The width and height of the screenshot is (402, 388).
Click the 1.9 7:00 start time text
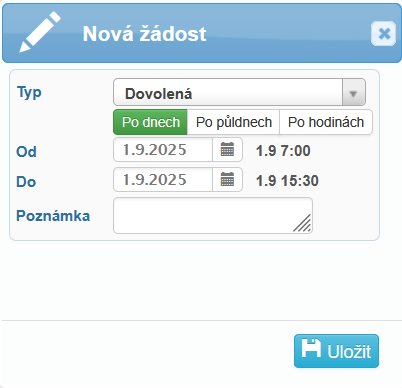tap(283, 151)
